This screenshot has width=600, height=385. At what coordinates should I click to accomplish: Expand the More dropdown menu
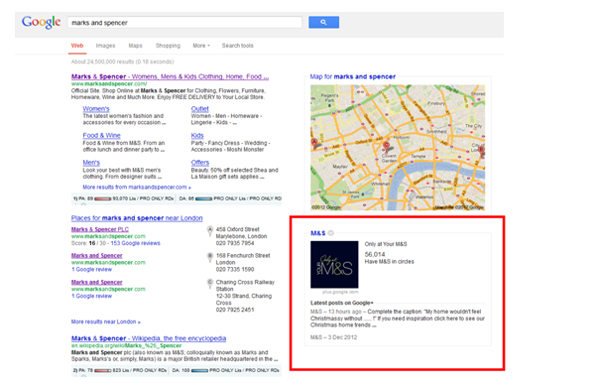click(x=201, y=46)
